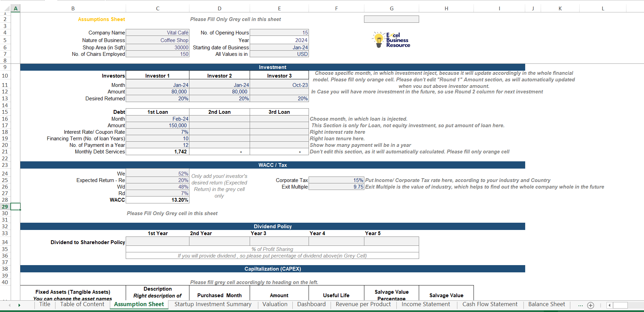644x312 pixels.
Task: Click Exit Multiple 9.75 cell
Action: [336, 187]
